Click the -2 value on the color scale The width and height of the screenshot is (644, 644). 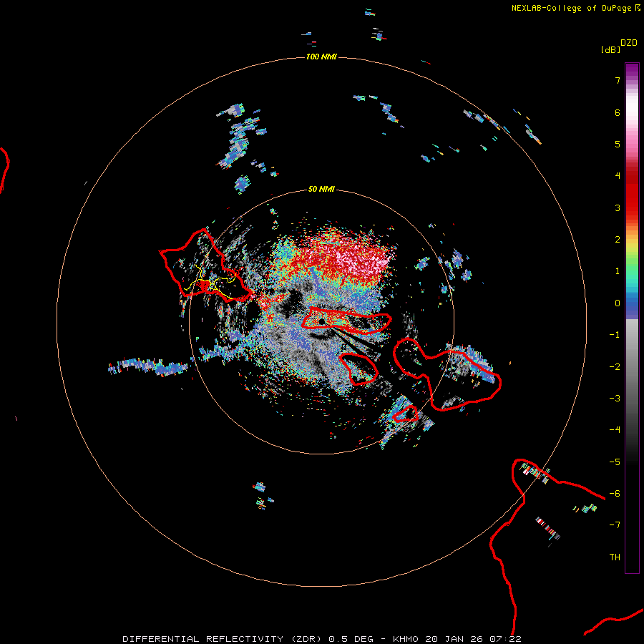click(x=615, y=367)
